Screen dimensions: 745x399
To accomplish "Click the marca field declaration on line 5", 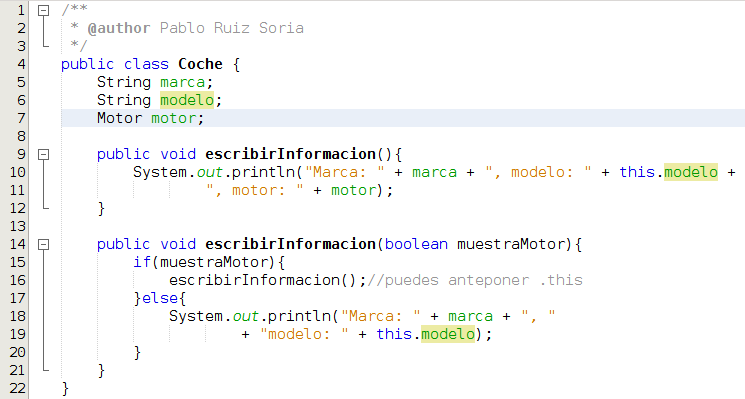I will [x=182, y=82].
